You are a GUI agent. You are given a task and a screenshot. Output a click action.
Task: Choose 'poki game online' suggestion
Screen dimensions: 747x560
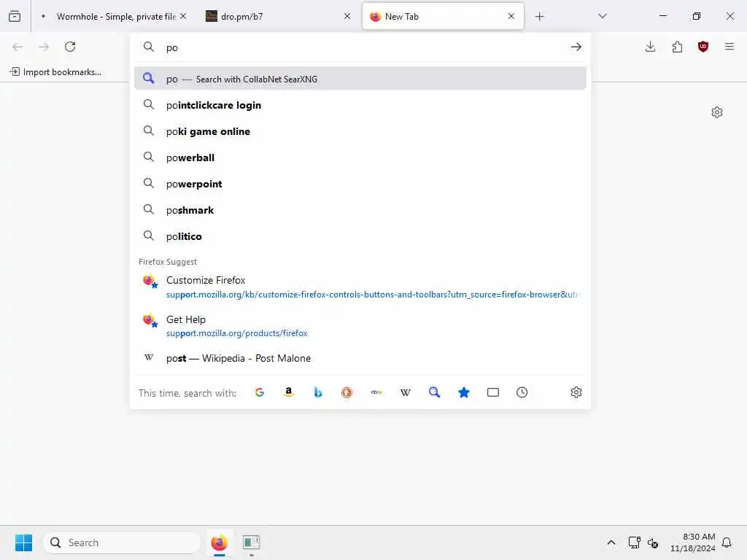point(360,131)
